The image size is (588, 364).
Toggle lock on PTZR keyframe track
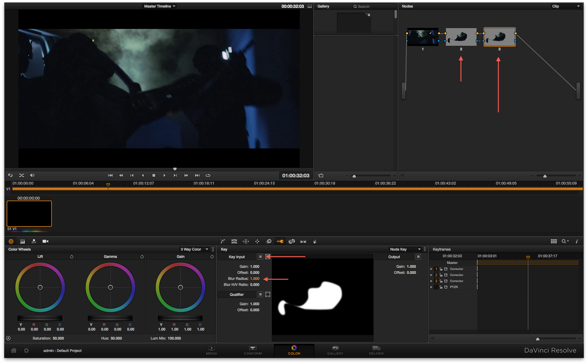(441, 287)
